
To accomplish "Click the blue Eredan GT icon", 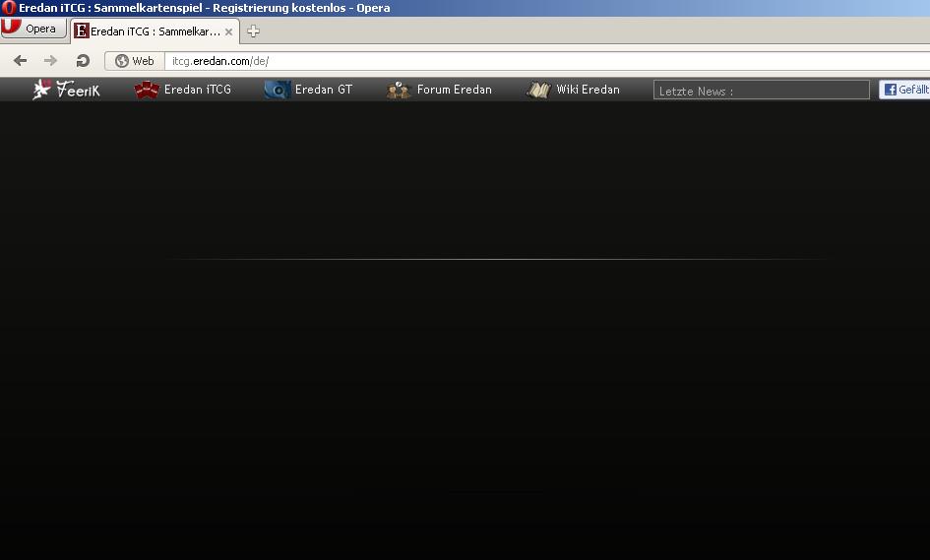I will pos(278,90).
